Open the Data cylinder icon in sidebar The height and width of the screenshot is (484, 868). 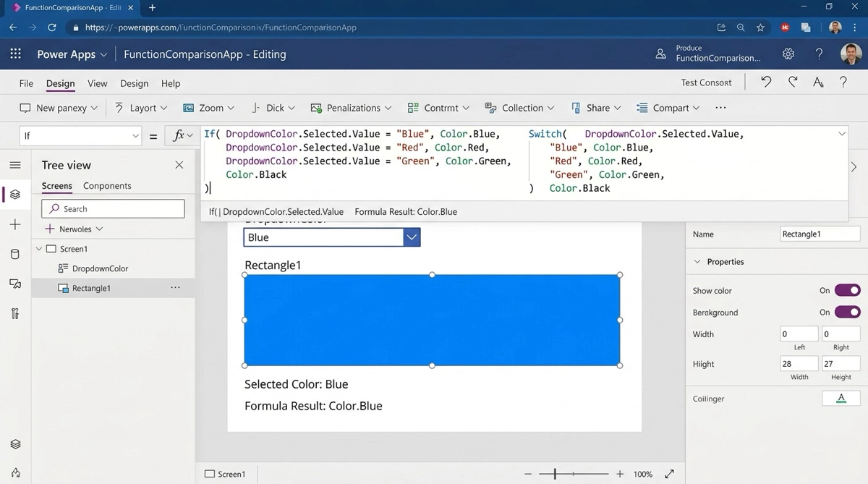pyautogui.click(x=15, y=255)
